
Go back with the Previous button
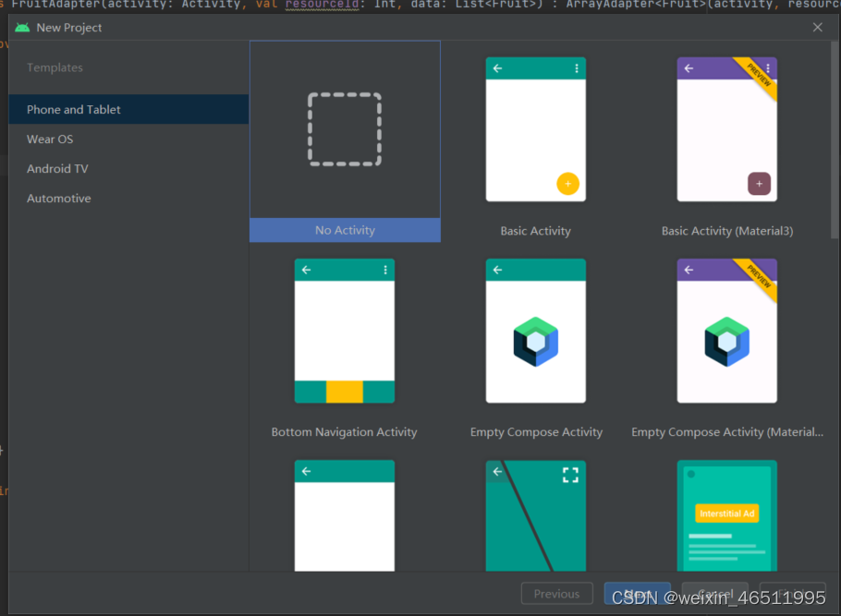pyautogui.click(x=556, y=594)
